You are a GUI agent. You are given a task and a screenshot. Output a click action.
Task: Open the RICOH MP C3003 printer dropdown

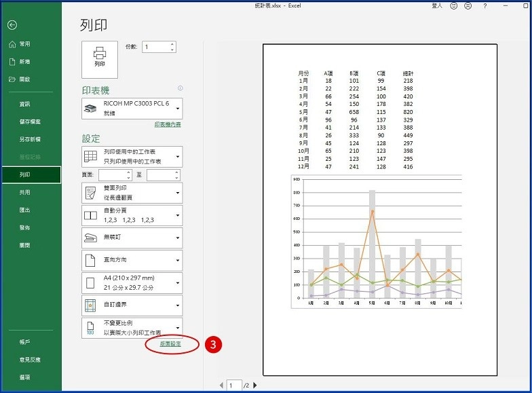[132, 109]
